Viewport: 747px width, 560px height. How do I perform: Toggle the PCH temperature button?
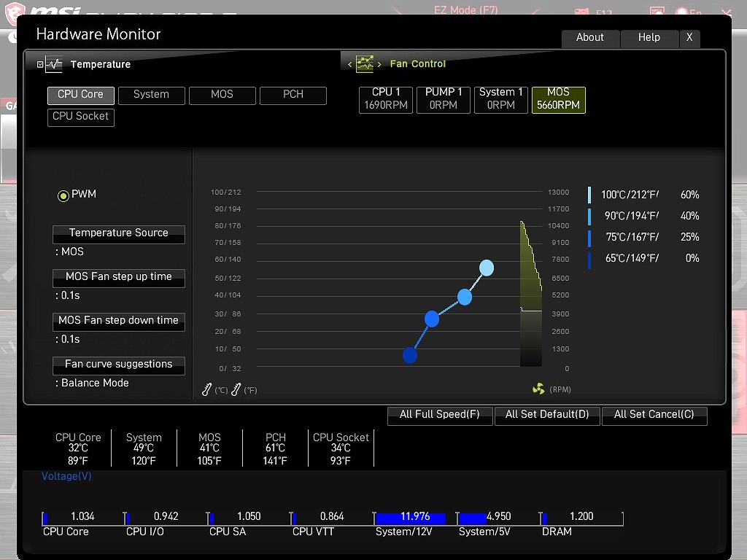[x=293, y=95]
